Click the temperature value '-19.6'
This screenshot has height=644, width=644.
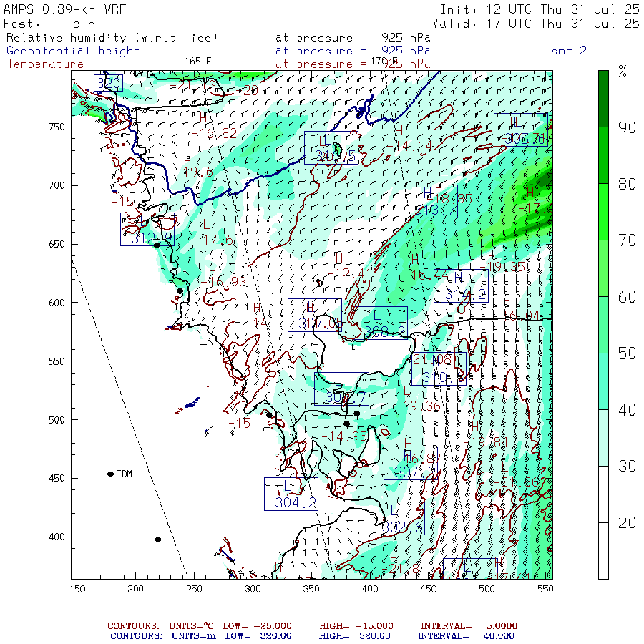tap(194, 172)
